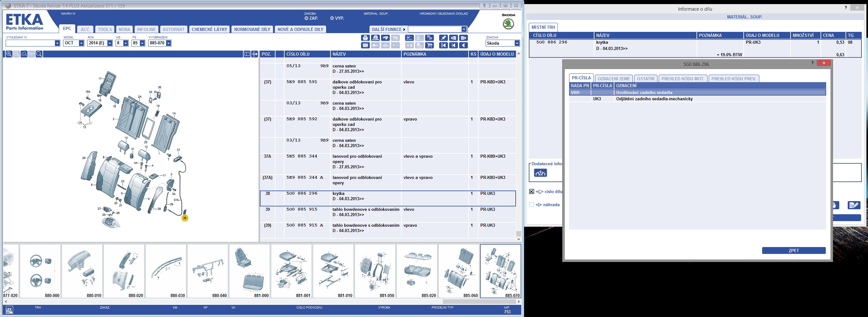
Task: Go to the next page document icon
Action: coord(464,38)
